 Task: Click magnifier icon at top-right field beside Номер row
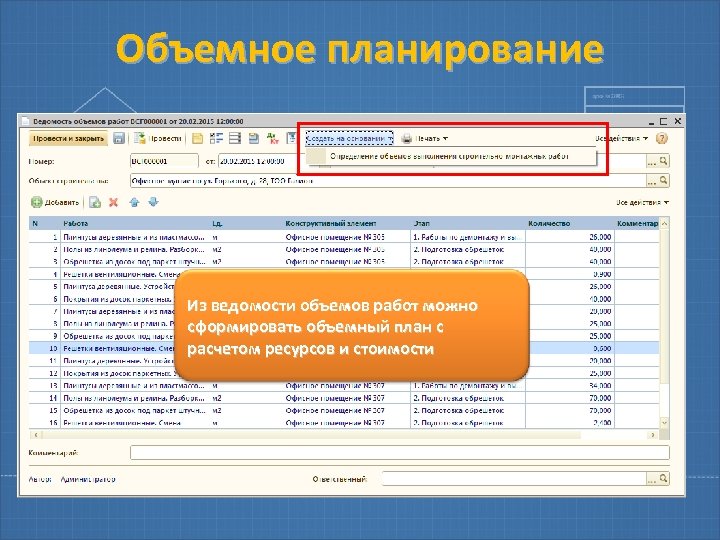[x=664, y=161]
